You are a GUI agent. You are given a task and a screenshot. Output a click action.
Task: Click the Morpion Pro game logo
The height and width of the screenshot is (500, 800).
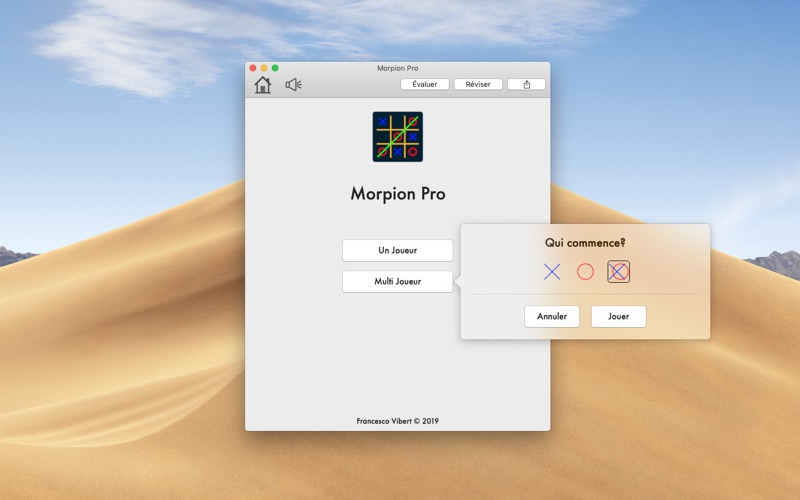[x=397, y=137]
